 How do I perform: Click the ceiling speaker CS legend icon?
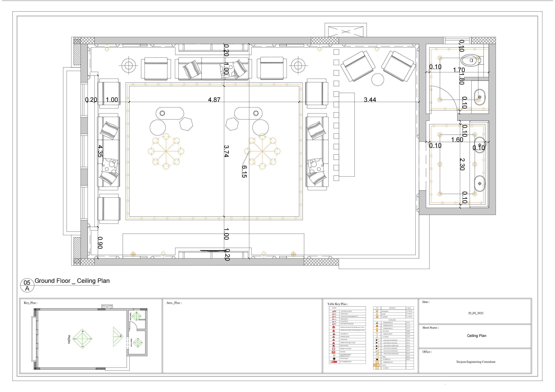[x=334, y=349]
